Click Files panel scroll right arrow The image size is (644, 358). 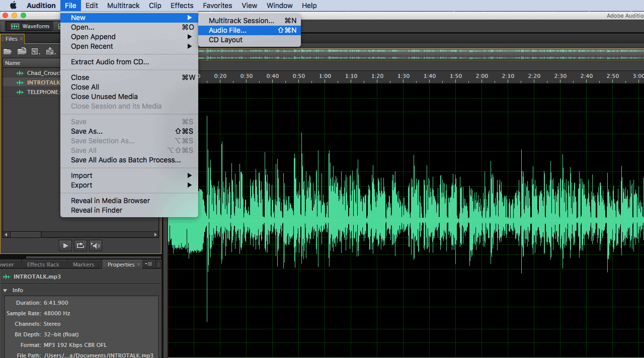pyautogui.click(x=155, y=234)
